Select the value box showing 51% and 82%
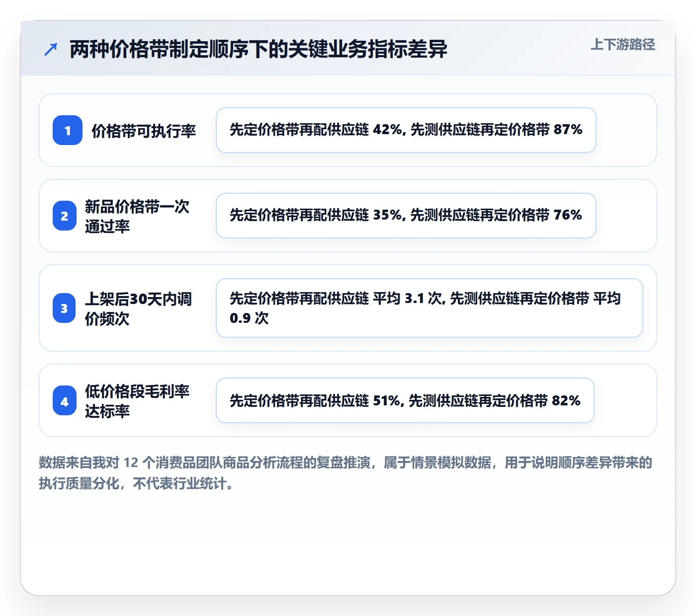Screen dimensions: 696x616 (405, 400)
